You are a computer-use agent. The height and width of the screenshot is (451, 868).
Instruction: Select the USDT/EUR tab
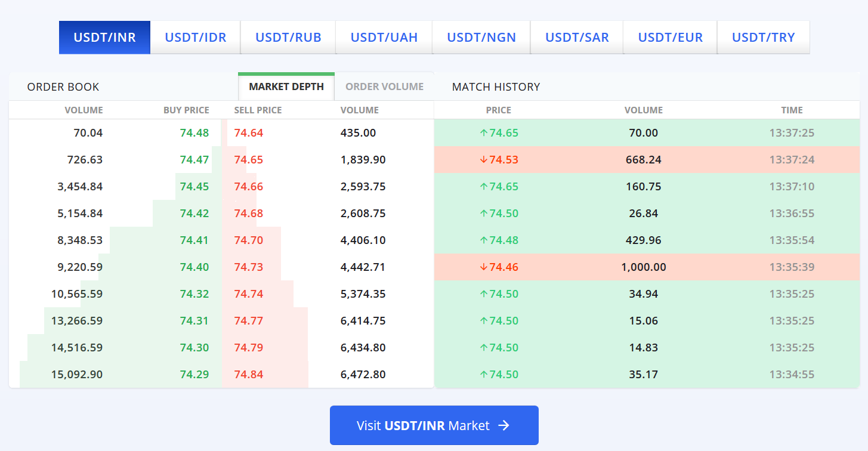[671, 38]
